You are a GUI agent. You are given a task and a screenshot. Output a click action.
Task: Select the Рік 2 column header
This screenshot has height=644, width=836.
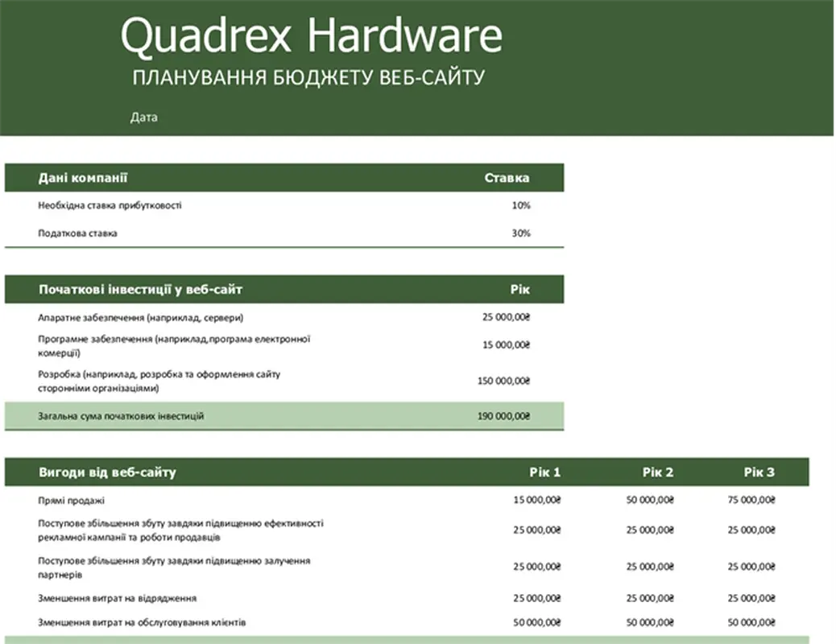point(657,472)
